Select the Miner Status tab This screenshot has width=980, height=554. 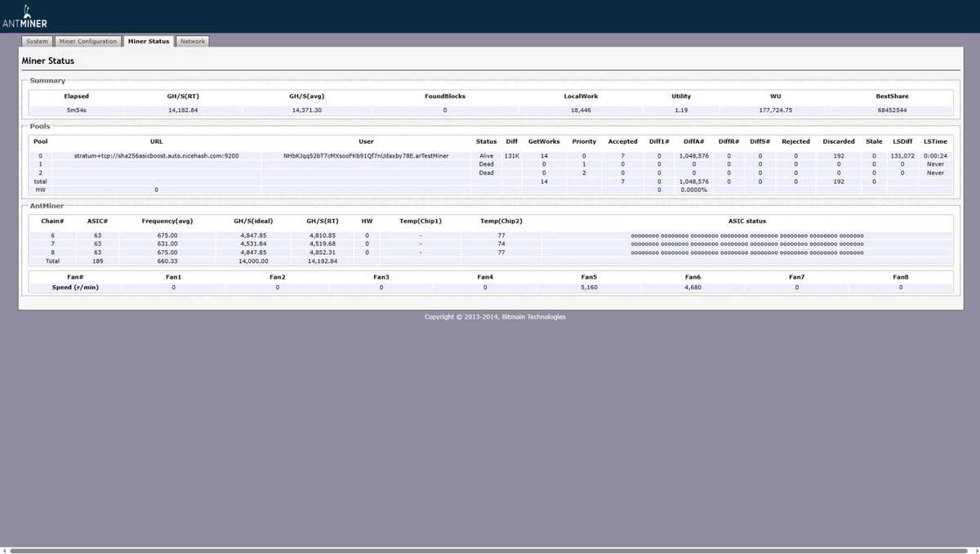point(149,41)
